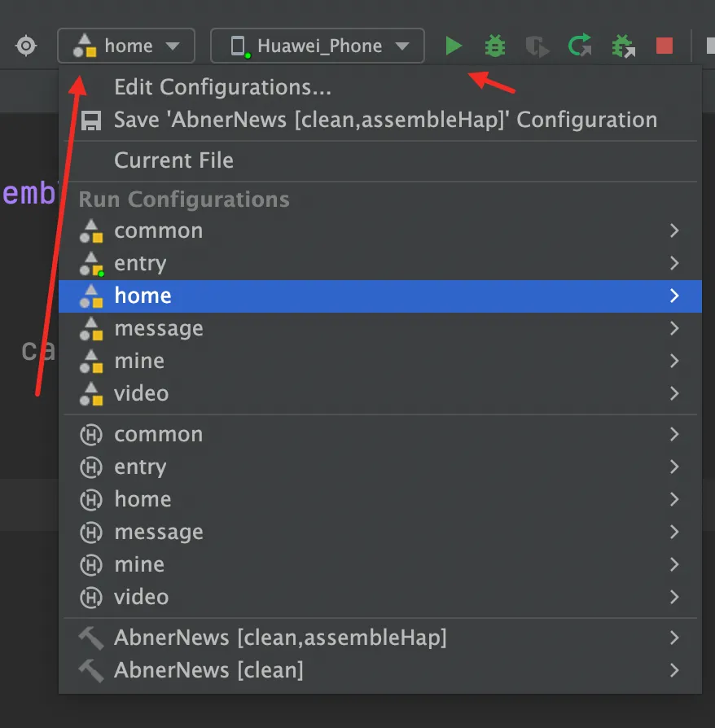
Task: Pick the hvigor common task entry
Action: coord(158,435)
